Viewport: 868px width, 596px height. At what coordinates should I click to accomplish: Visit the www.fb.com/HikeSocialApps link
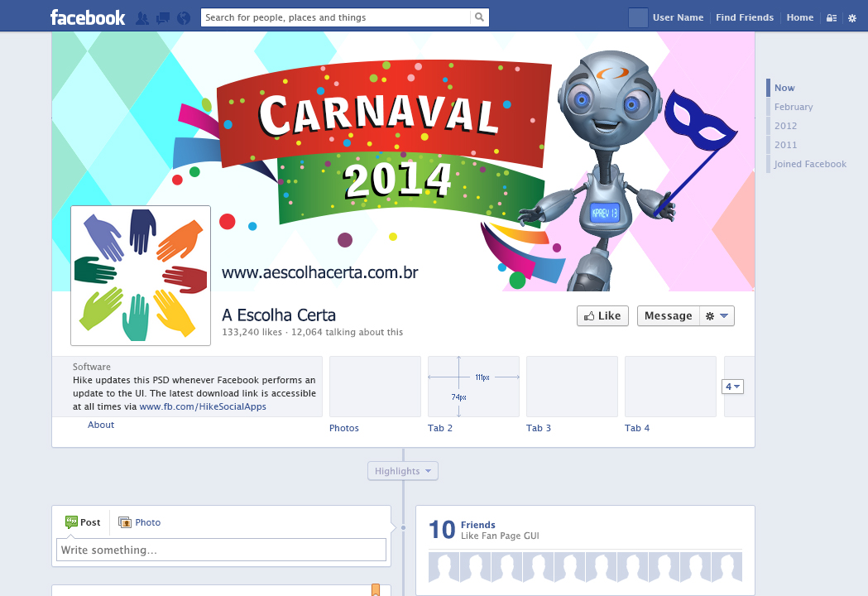point(203,406)
